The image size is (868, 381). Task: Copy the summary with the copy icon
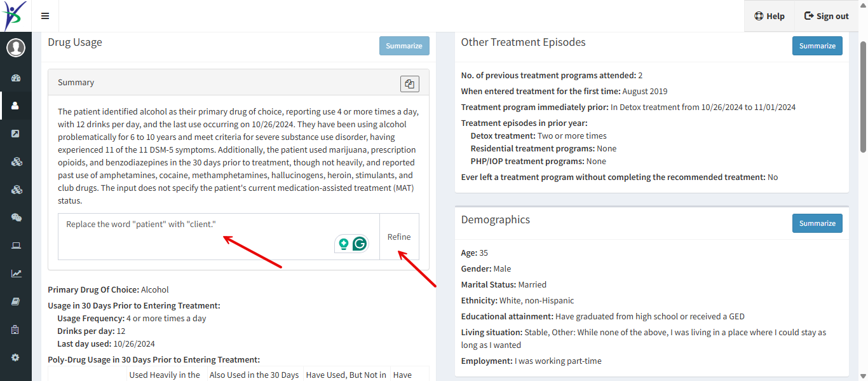(410, 84)
